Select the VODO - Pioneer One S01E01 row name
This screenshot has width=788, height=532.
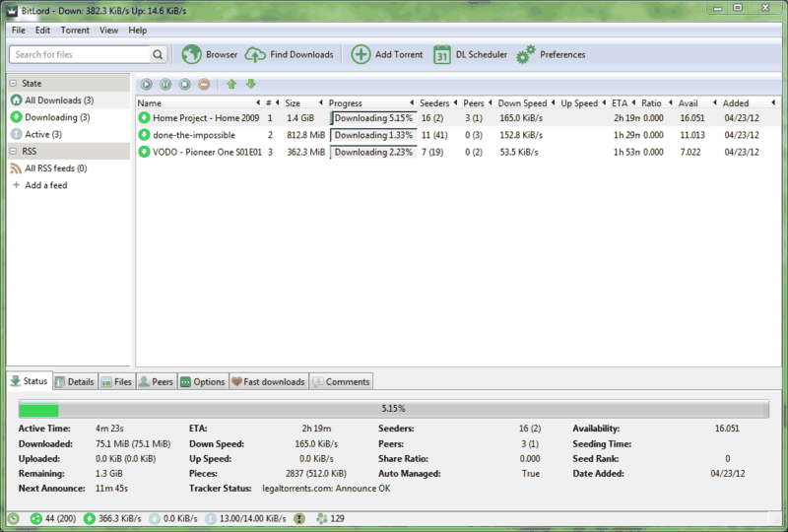(207, 152)
